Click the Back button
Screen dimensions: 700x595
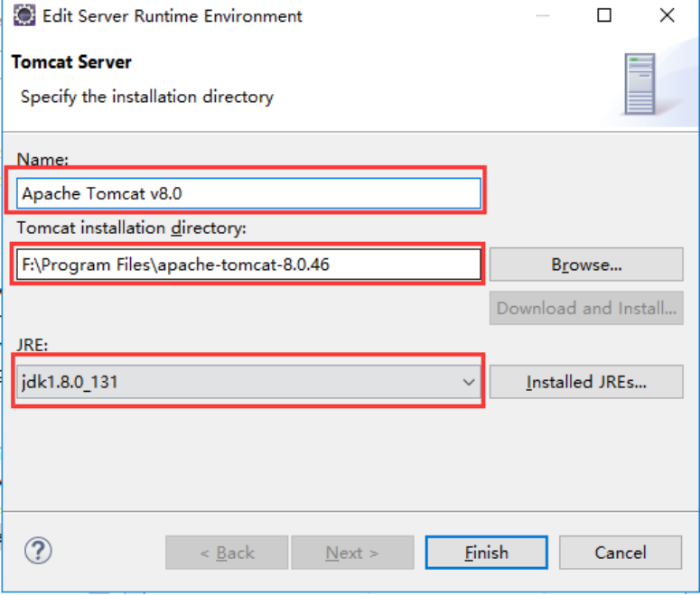click(227, 553)
